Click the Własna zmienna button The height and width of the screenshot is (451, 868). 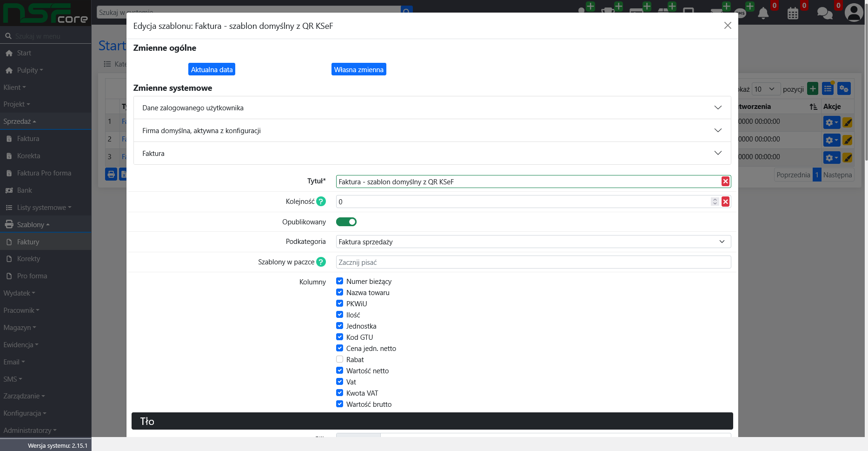(x=358, y=69)
